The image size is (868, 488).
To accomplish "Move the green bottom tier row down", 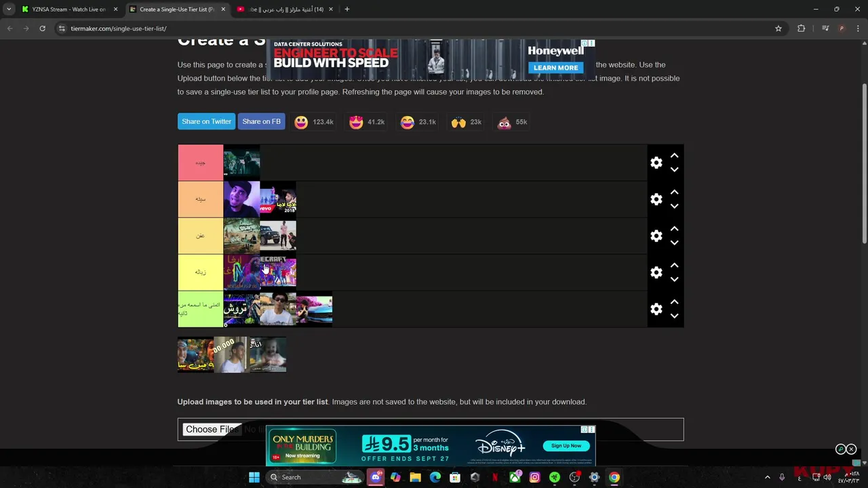I will (x=674, y=316).
